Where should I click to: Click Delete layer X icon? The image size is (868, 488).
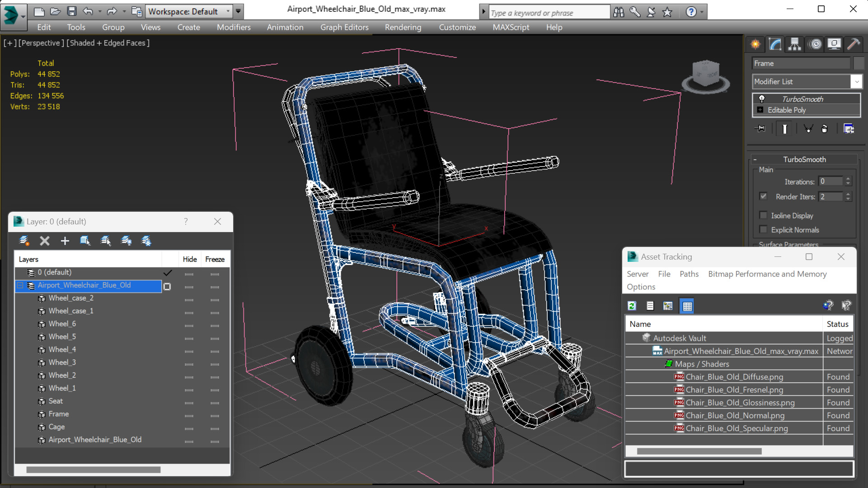click(x=44, y=241)
